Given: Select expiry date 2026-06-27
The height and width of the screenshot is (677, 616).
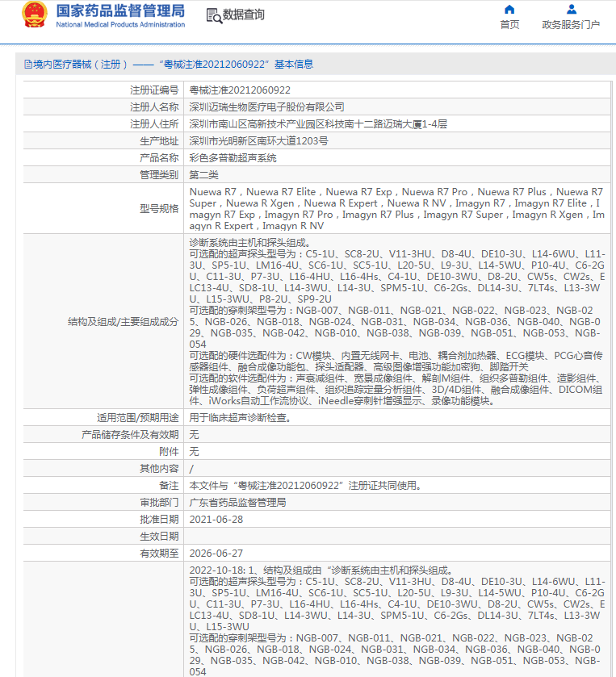Looking at the screenshot, I should [216, 554].
